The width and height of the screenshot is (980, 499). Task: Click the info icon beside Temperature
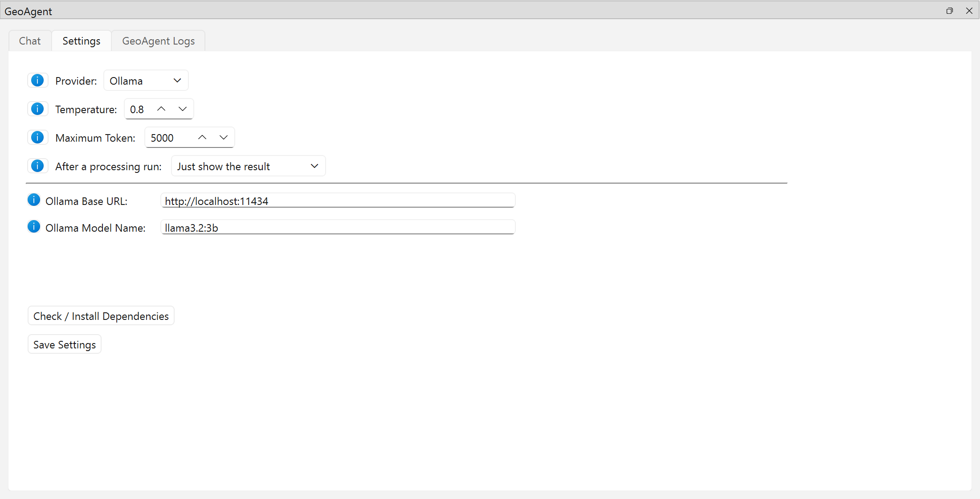tap(37, 109)
